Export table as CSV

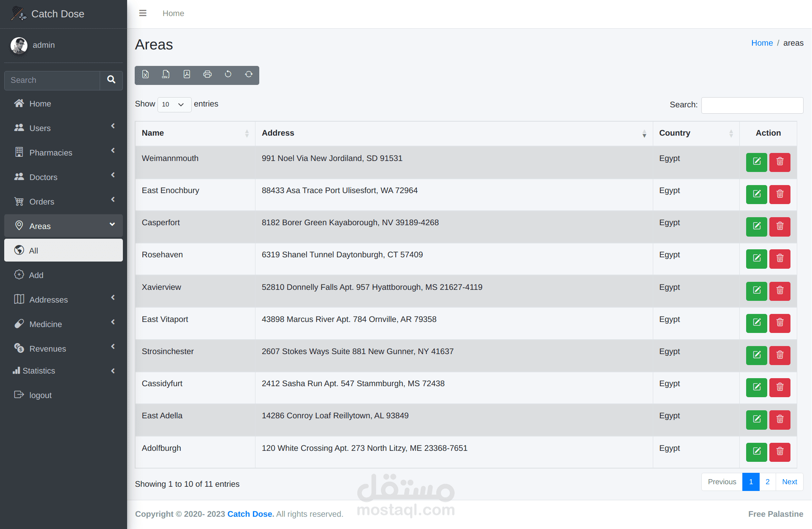(x=166, y=74)
